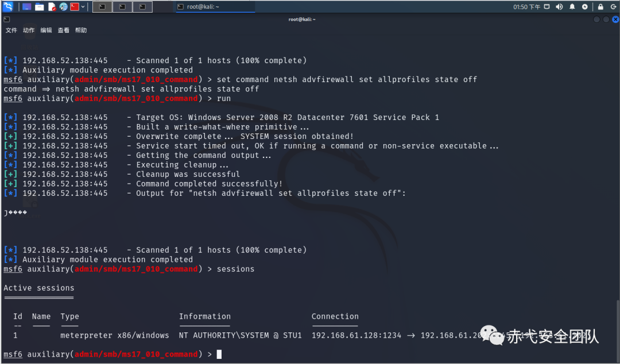Screen dimensions: 620x364
Task: Switch to workspace 2 in the pager
Action: pyautogui.click(x=123, y=7)
